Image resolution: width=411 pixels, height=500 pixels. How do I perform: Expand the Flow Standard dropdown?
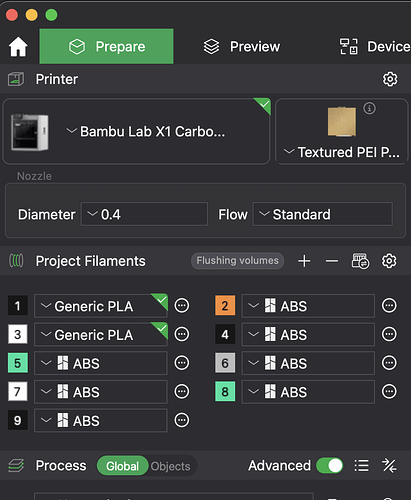click(323, 214)
